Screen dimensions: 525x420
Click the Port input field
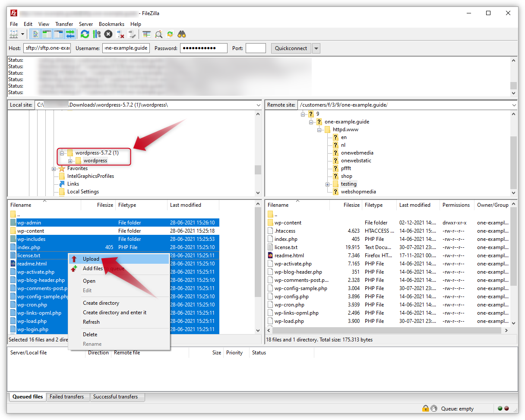[256, 48]
